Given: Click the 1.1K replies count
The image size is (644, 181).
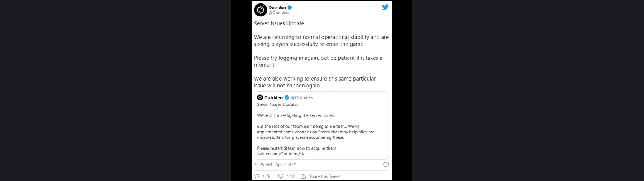Looking at the screenshot, I should point(291,176).
